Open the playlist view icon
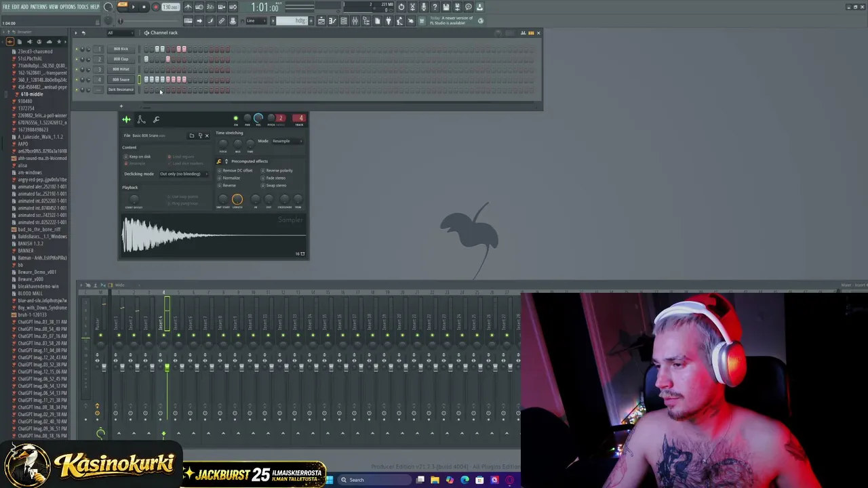 click(x=321, y=21)
